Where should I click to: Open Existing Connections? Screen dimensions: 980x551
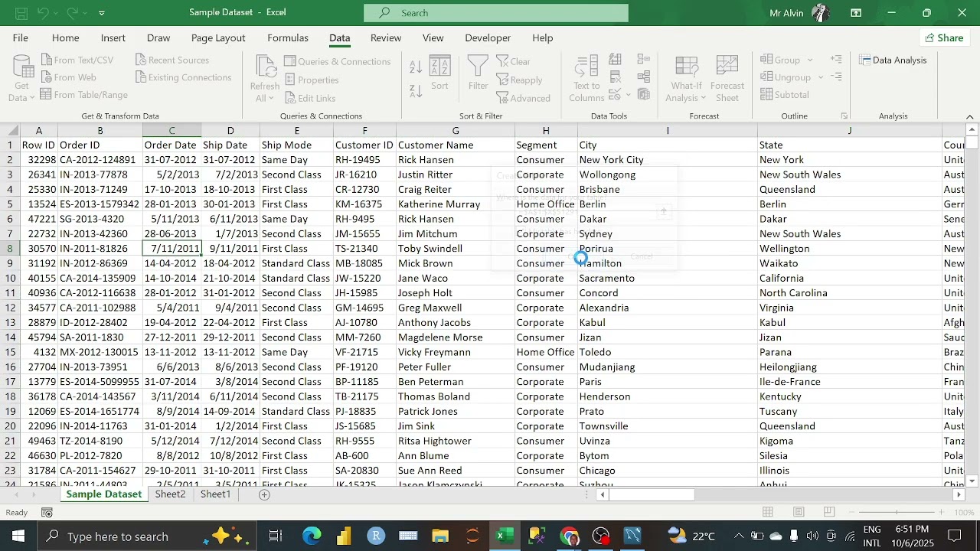pos(183,77)
